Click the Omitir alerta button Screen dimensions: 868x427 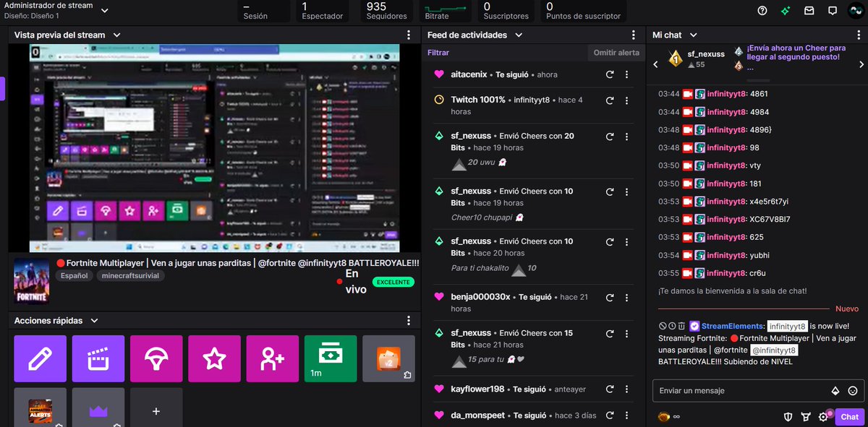click(x=616, y=53)
